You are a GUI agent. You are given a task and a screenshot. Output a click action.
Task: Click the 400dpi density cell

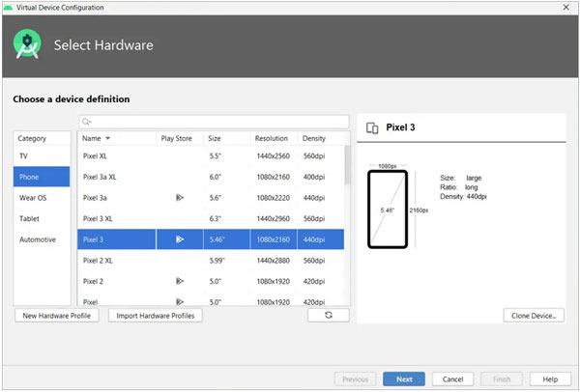pos(314,177)
